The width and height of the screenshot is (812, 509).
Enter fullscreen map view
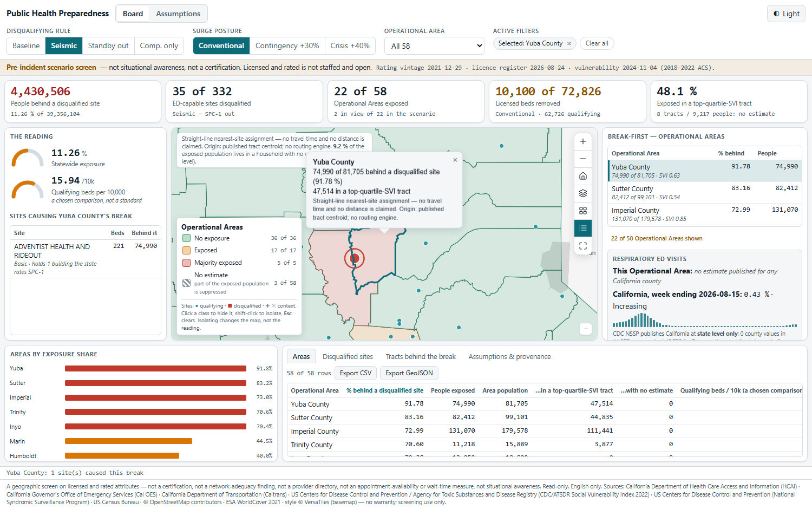pyautogui.click(x=583, y=245)
